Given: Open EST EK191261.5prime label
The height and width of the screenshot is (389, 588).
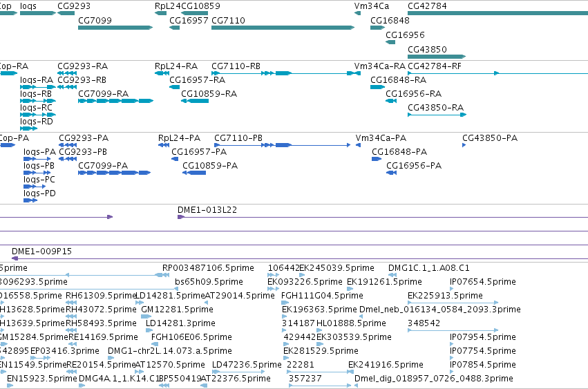Looking at the screenshot, I should pos(384,282).
